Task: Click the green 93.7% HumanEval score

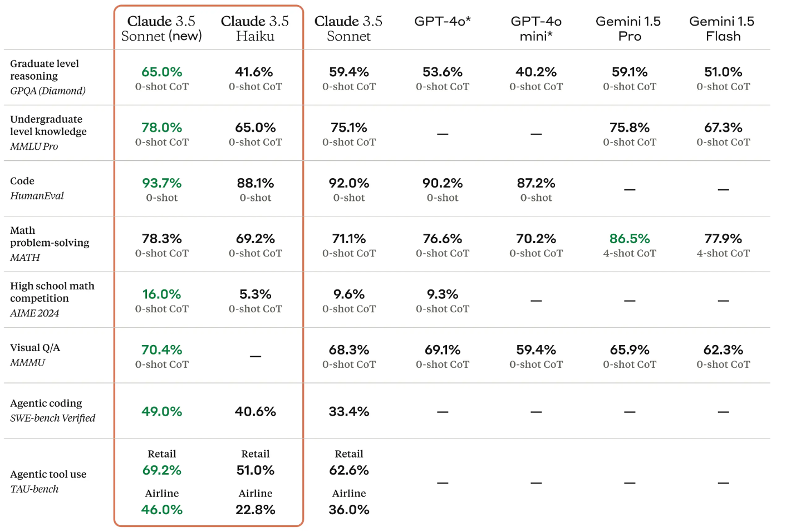Action: 162,183
